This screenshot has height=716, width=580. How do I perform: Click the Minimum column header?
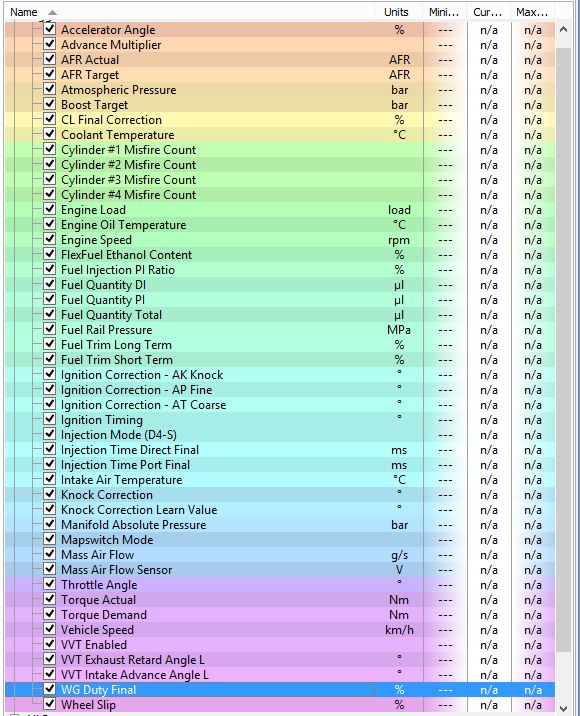[444, 12]
